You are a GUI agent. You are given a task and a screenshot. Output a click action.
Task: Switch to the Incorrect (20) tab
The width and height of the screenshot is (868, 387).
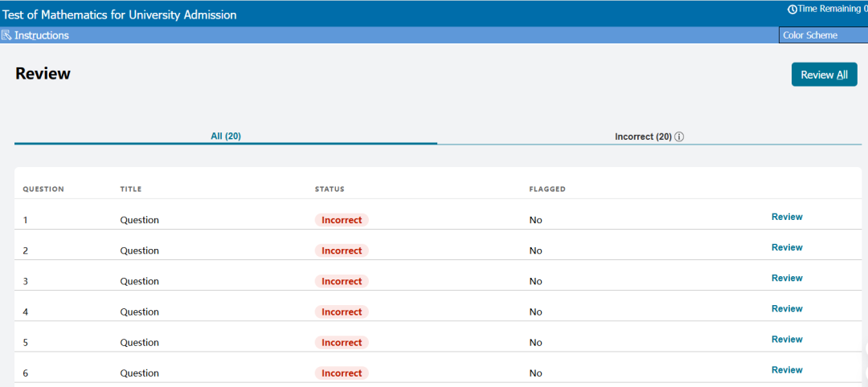649,136
